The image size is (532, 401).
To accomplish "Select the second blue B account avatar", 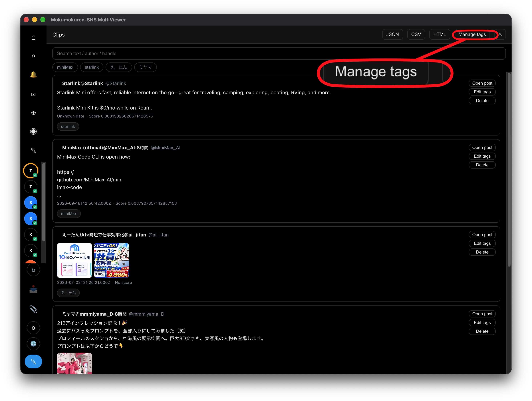I will point(31,219).
